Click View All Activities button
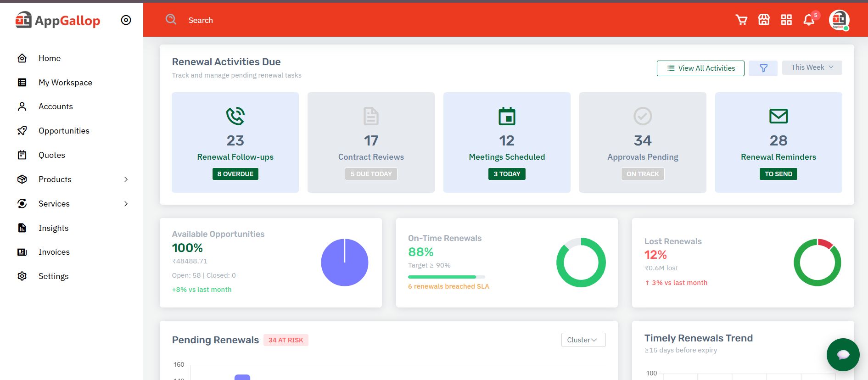The height and width of the screenshot is (380, 868). [700, 68]
